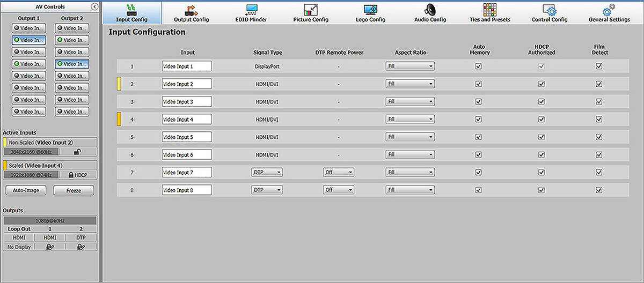The image size is (644, 283).
Task: Click the Freeze button
Action: pos(74,190)
